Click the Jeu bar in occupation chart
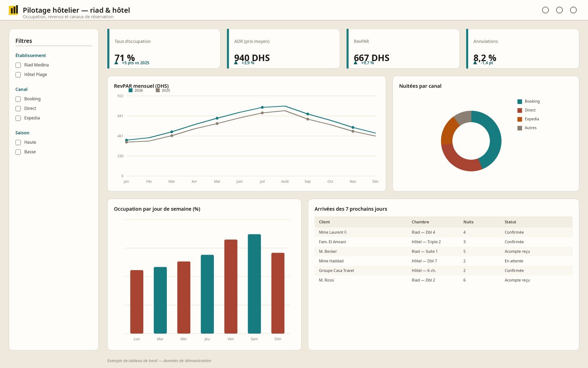Screen dimensions: 588x368 click(207, 294)
